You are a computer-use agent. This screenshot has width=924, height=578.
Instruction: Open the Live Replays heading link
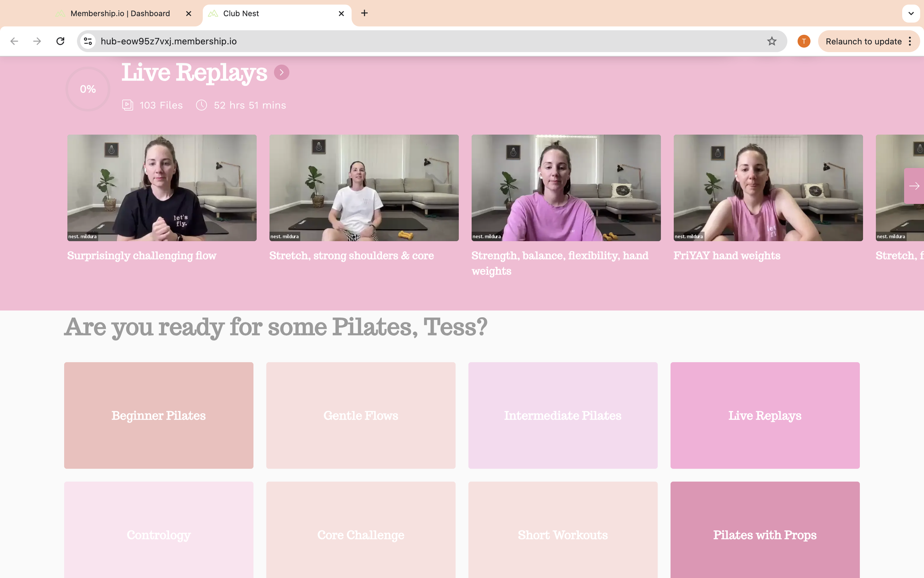point(194,72)
